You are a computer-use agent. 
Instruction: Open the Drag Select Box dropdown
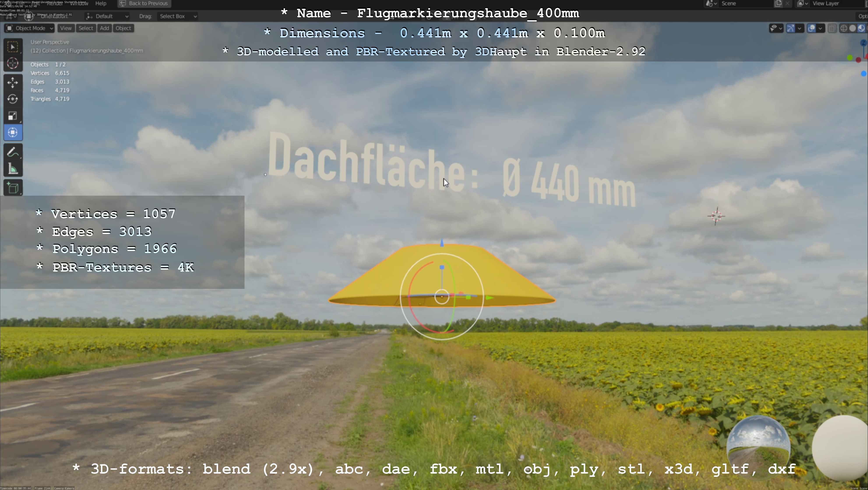point(177,16)
